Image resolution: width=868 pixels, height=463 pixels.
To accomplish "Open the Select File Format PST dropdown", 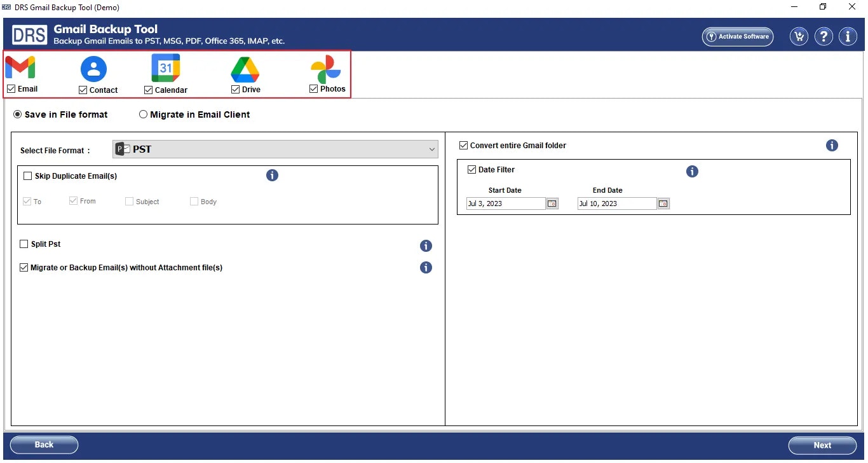I will coord(275,149).
